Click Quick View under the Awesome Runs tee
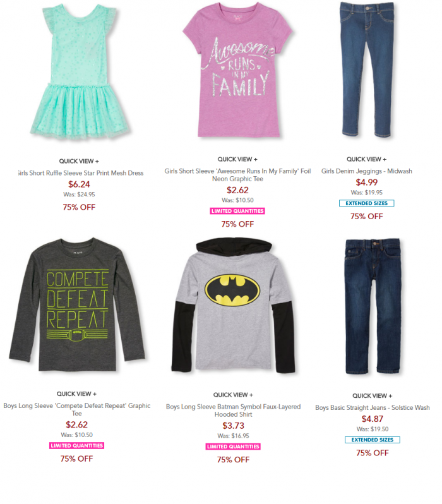442x504 pixels. [x=237, y=159]
